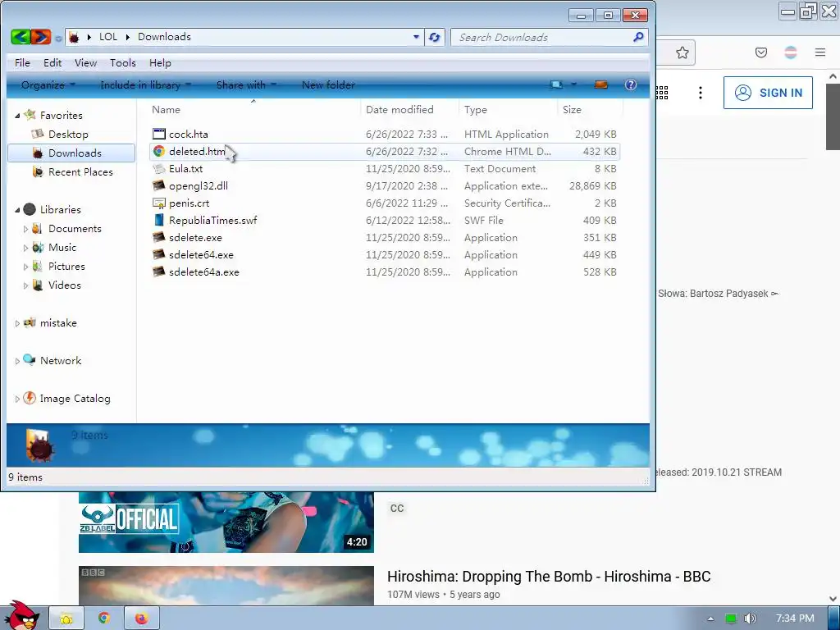The height and width of the screenshot is (630, 840).
Task: Open the OFFICIAL video thumbnail with 4:20 duration
Action: 226,522
